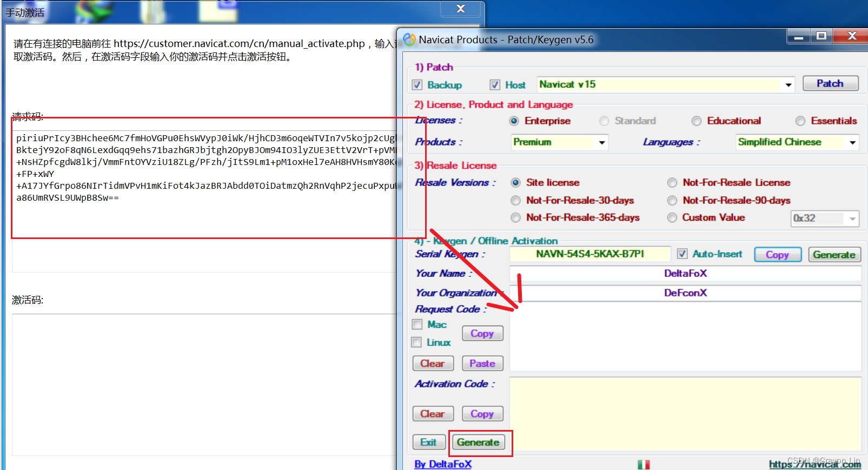Select the Custom Value radio button

click(x=672, y=217)
